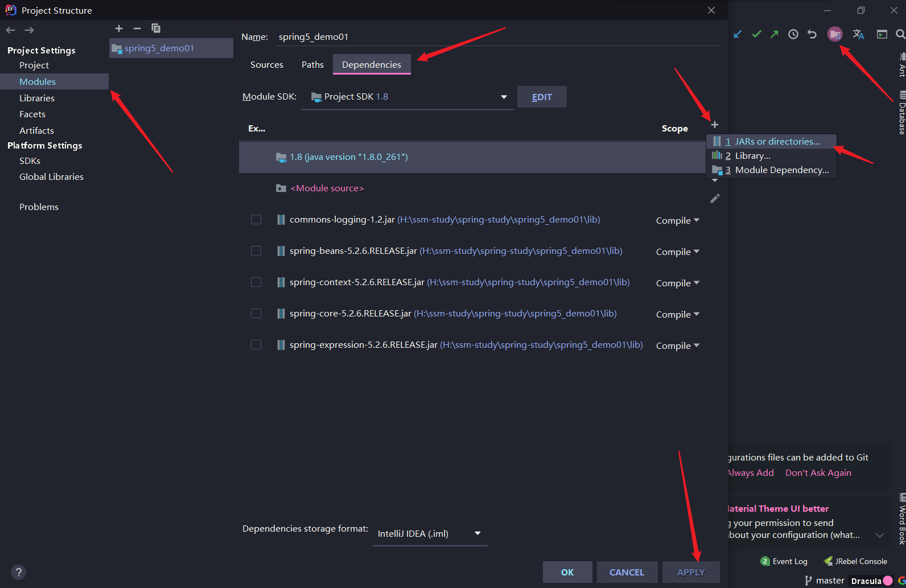
Task: Click the Don't Ask Again link
Action: pos(818,472)
